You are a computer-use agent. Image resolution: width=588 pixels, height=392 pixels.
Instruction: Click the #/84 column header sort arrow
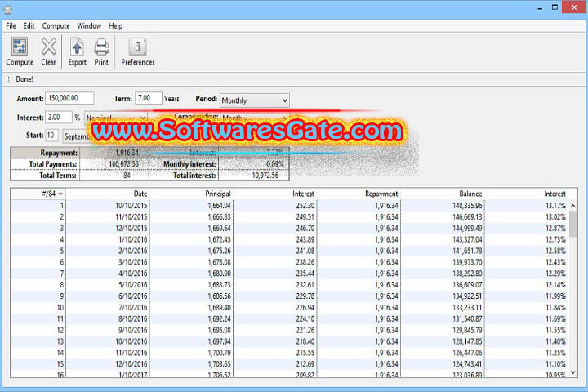(60, 194)
